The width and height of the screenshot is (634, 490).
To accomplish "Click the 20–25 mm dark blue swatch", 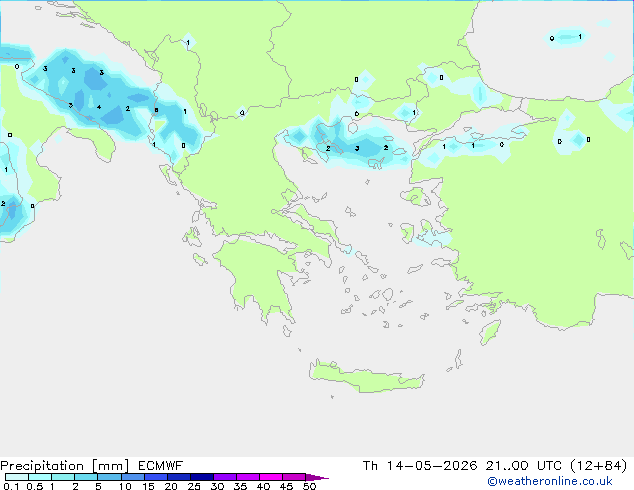I will (179, 477).
